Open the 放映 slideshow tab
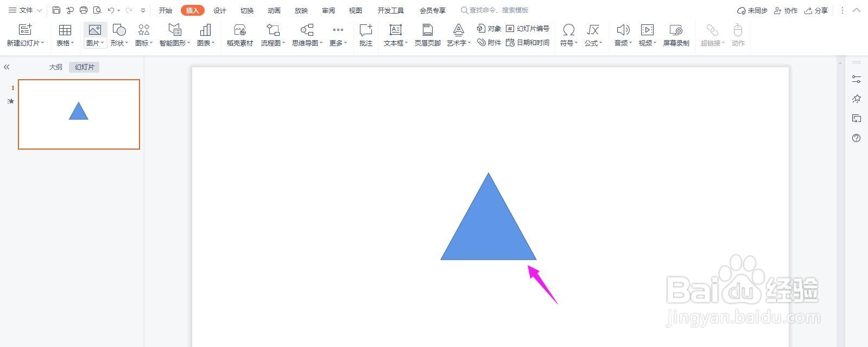 301,10
